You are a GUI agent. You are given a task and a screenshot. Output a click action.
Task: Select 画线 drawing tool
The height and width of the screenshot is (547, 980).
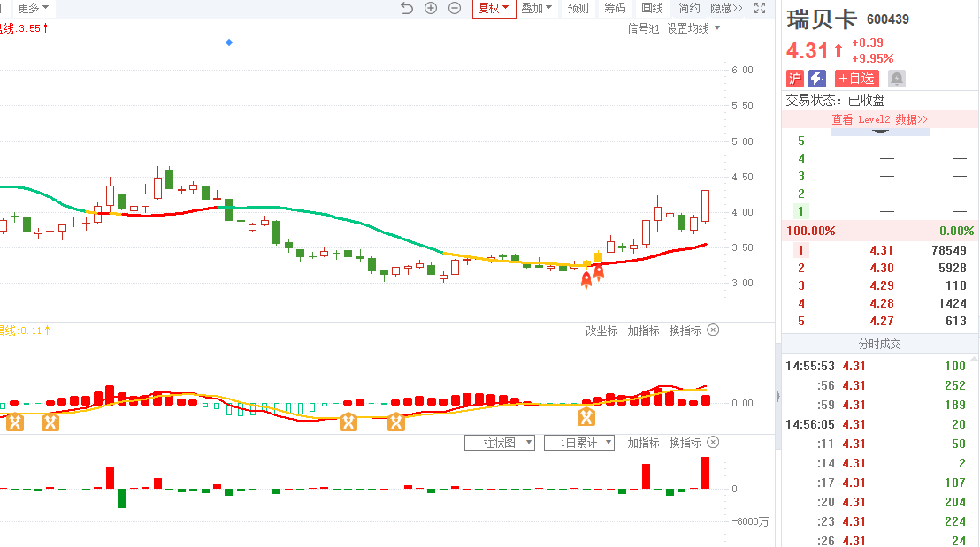652,8
